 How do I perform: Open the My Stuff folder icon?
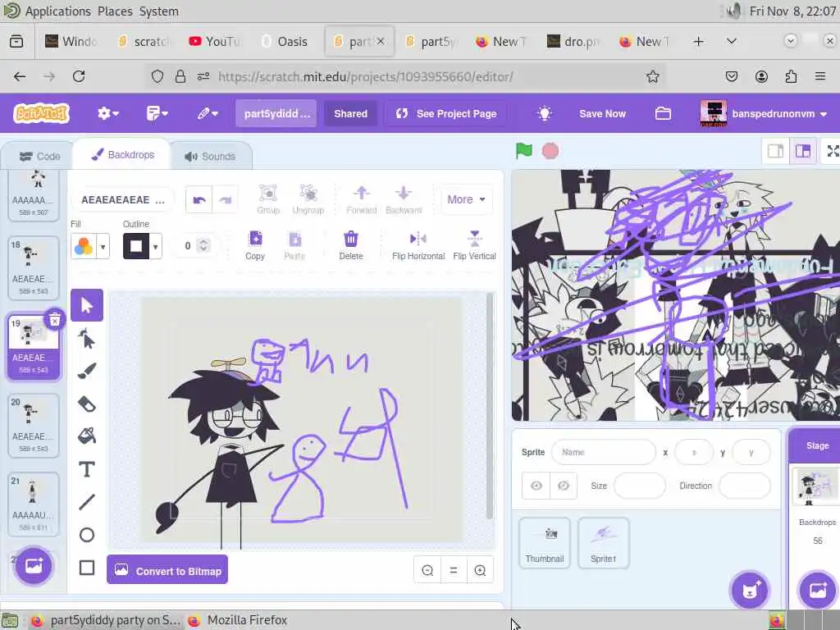click(663, 113)
